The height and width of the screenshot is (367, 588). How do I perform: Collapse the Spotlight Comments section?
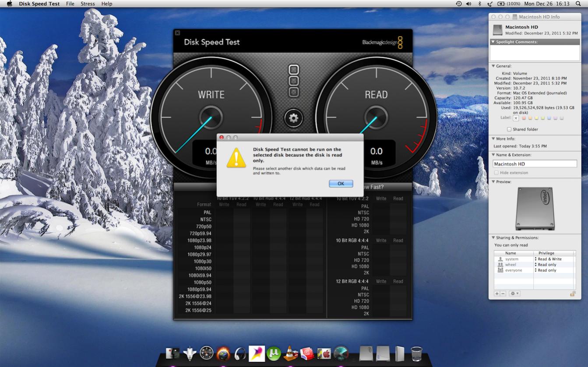coord(493,42)
